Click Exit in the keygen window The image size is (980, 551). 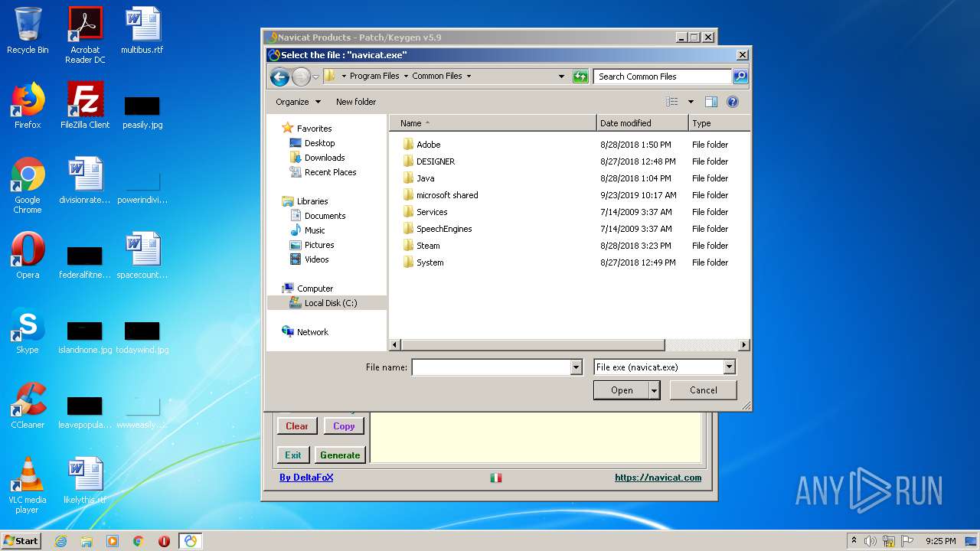[x=293, y=455]
